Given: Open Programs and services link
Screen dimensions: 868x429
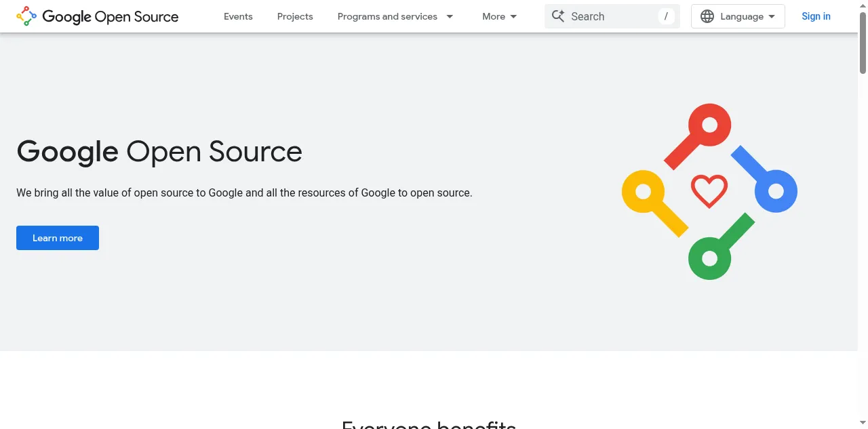Looking at the screenshot, I should (x=387, y=16).
